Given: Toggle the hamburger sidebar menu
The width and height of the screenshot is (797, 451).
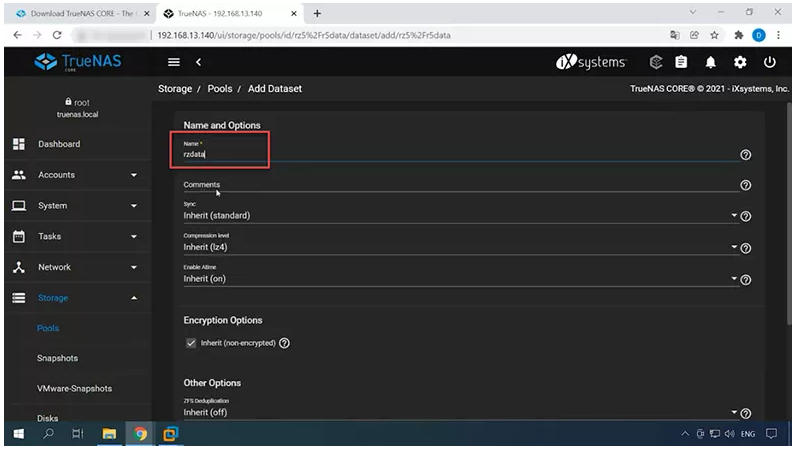Looking at the screenshot, I should (x=174, y=62).
